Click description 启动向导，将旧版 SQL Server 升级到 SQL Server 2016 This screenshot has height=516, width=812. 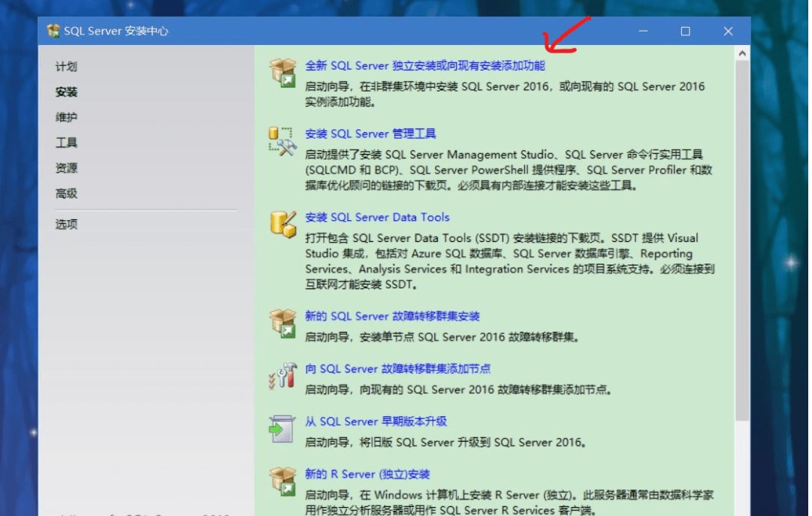click(x=445, y=442)
